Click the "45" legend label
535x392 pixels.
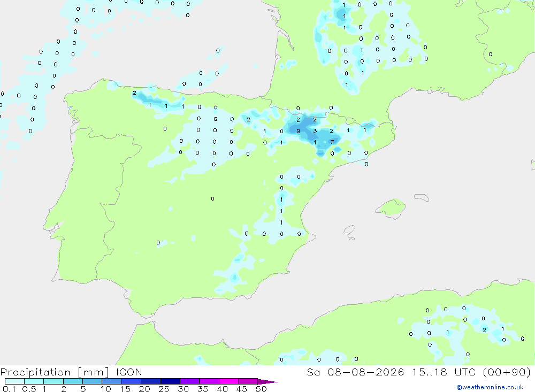click(x=242, y=389)
